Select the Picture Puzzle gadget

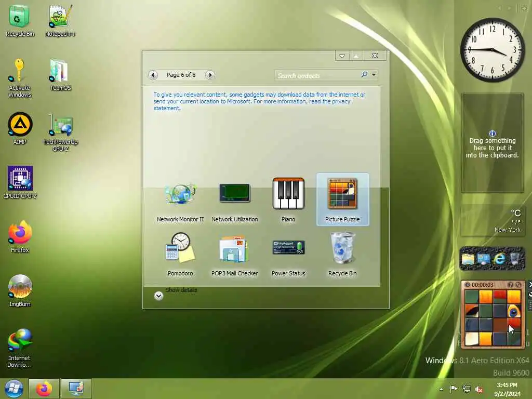(342, 199)
